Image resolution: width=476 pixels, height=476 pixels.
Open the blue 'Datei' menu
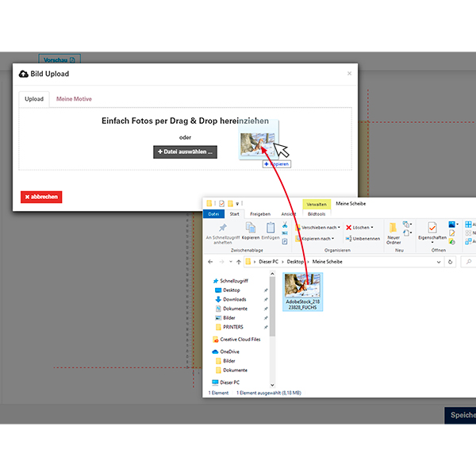click(214, 213)
